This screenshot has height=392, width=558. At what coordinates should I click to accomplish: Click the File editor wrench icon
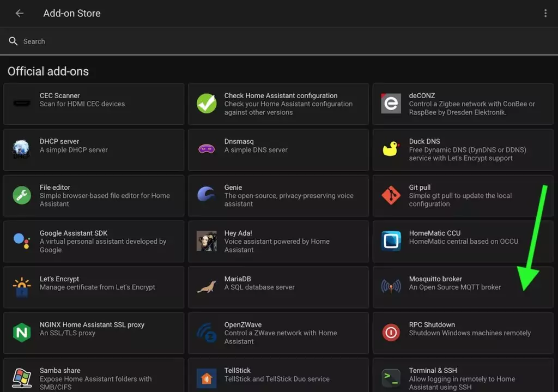tap(22, 195)
